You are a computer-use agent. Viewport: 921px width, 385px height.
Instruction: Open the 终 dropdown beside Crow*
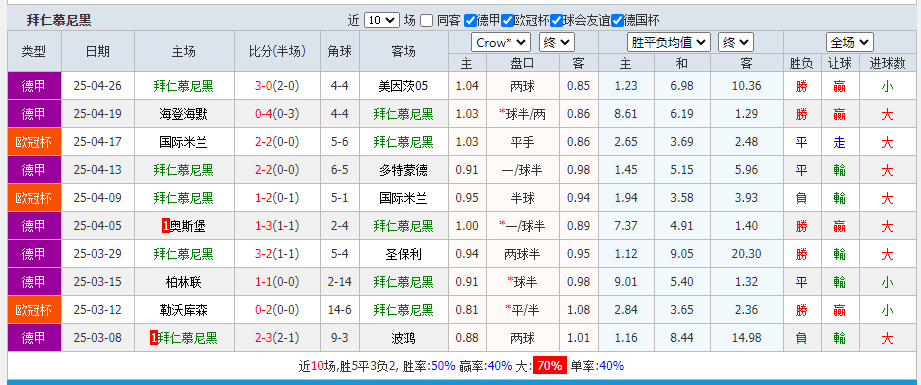pos(557,42)
